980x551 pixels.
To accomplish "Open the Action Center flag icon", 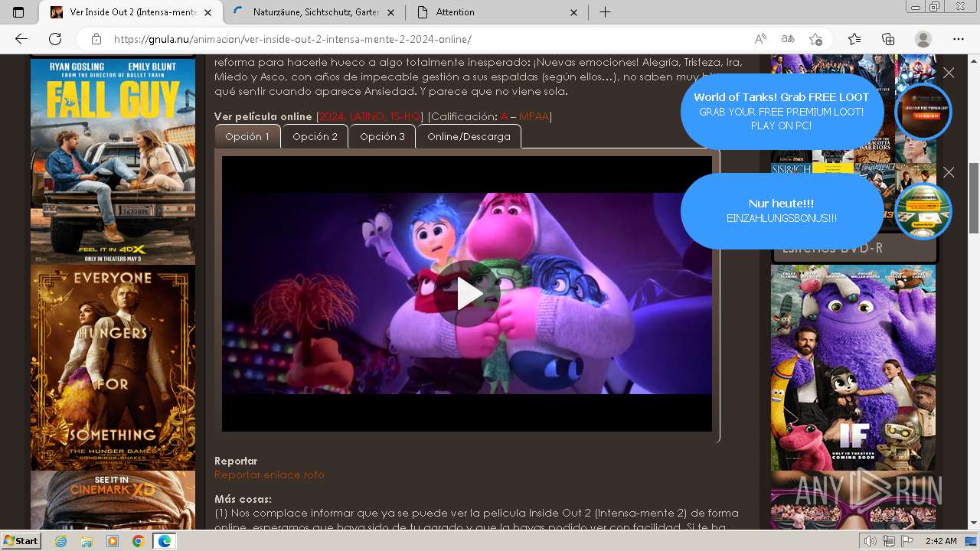I will [906, 541].
